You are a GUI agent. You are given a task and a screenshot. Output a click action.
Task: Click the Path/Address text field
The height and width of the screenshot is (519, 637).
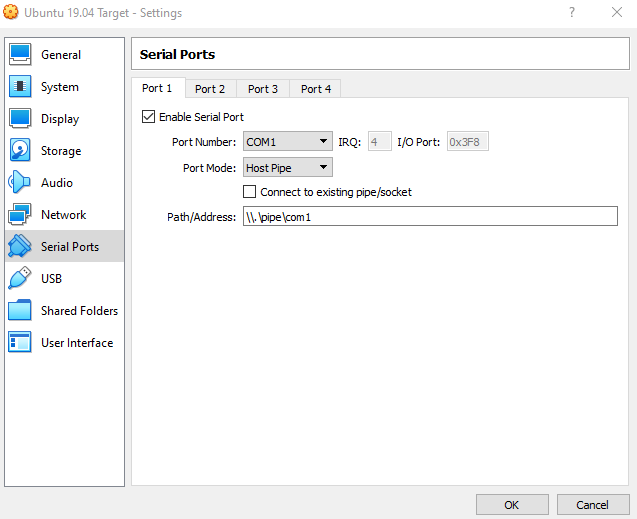430,217
